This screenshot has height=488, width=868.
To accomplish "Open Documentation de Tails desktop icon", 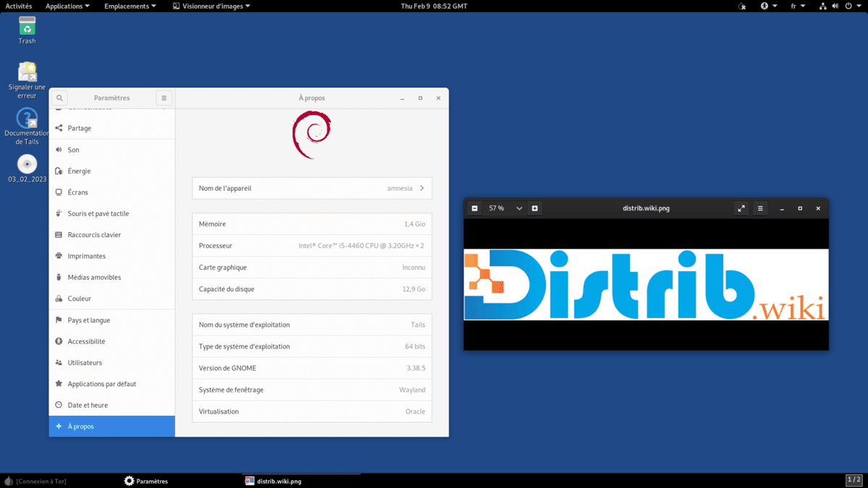I will [x=27, y=127].
